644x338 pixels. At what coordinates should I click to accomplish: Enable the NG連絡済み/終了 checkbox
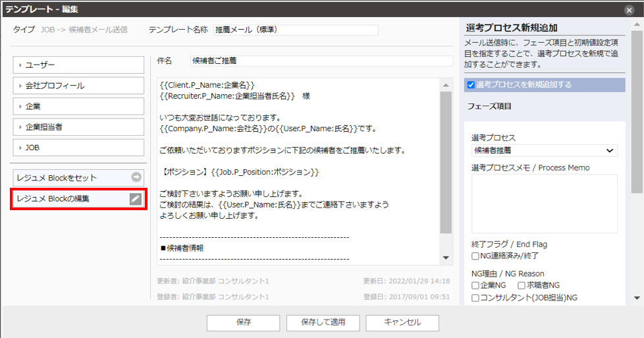475,256
